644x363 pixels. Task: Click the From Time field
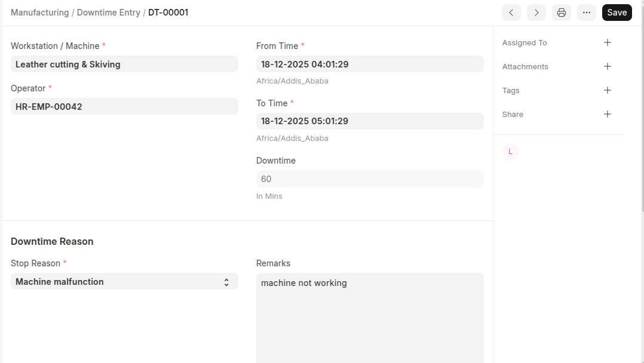point(370,64)
